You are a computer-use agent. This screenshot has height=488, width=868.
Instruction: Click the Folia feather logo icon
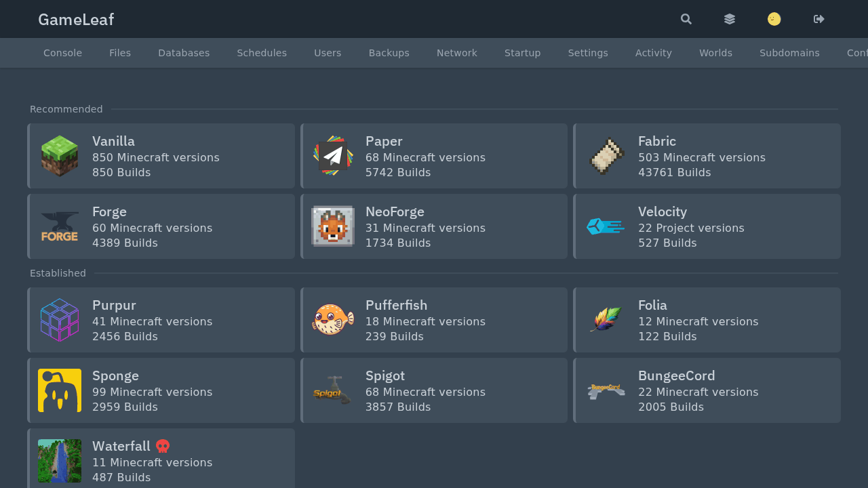click(606, 320)
